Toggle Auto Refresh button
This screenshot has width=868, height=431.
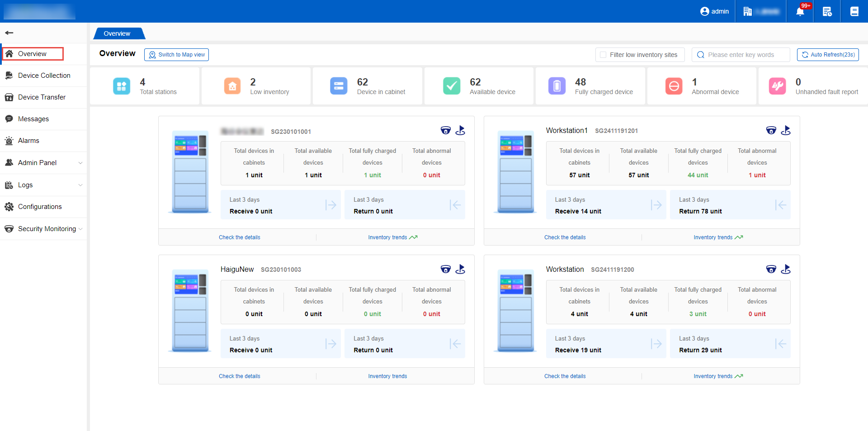[x=828, y=55]
